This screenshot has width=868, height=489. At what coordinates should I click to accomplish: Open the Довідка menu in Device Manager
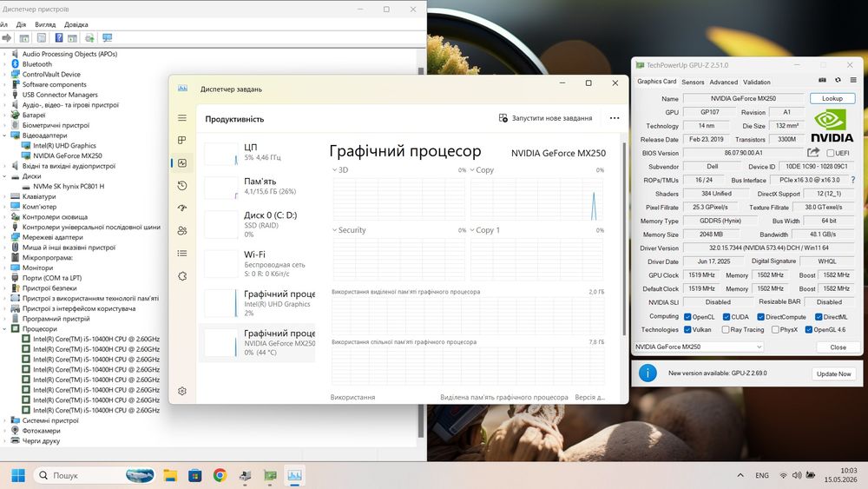coord(76,24)
